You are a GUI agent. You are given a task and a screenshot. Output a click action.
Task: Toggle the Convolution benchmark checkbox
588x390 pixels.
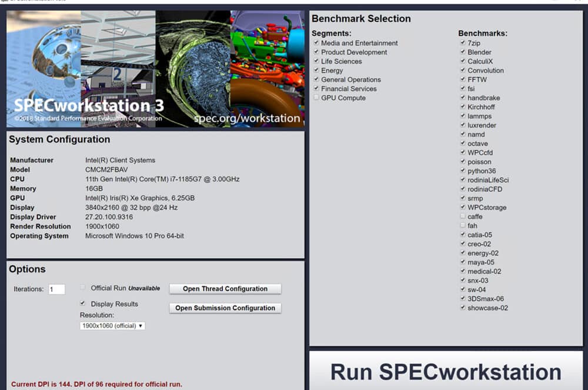click(463, 70)
